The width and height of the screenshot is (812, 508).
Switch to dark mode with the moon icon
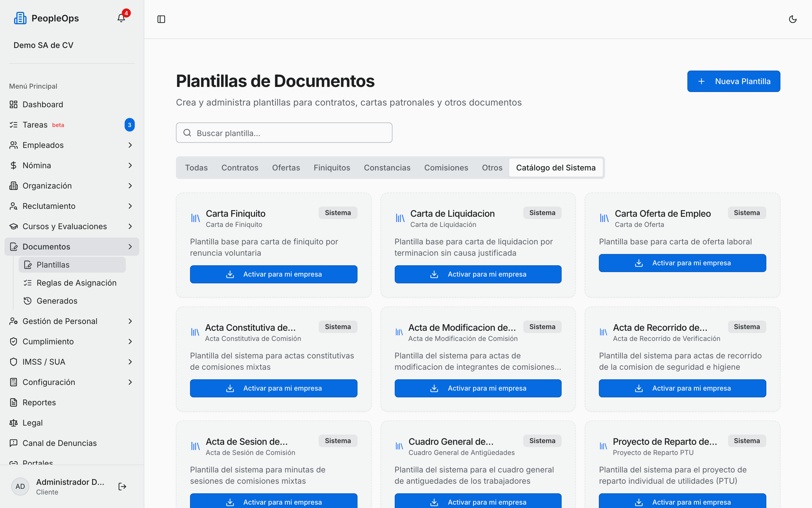point(793,19)
